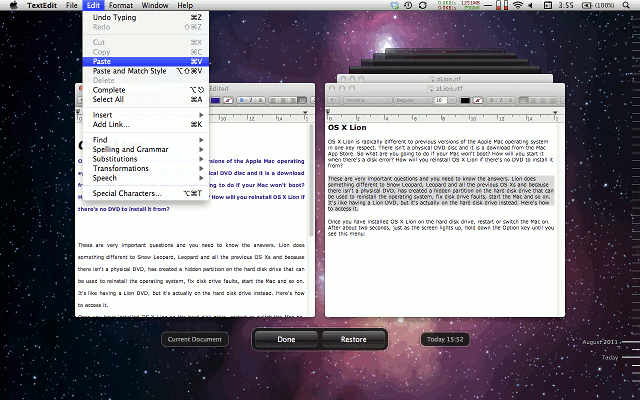Open the Help menu

(x=185, y=5)
